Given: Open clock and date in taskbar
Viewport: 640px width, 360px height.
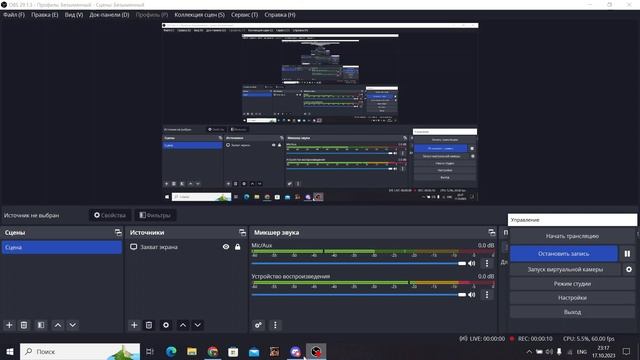Looking at the screenshot, I should click(604, 351).
